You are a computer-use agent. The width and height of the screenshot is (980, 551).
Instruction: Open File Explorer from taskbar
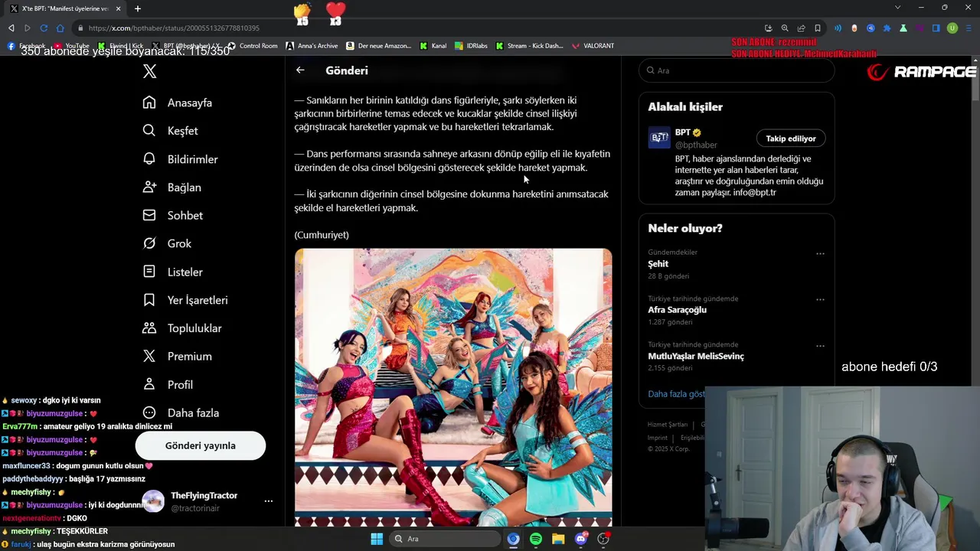tap(558, 539)
